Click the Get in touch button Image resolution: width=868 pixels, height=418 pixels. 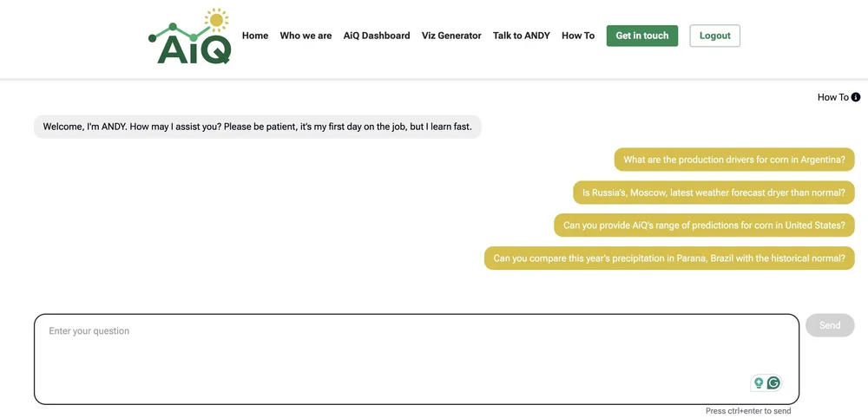[x=642, y=36]
